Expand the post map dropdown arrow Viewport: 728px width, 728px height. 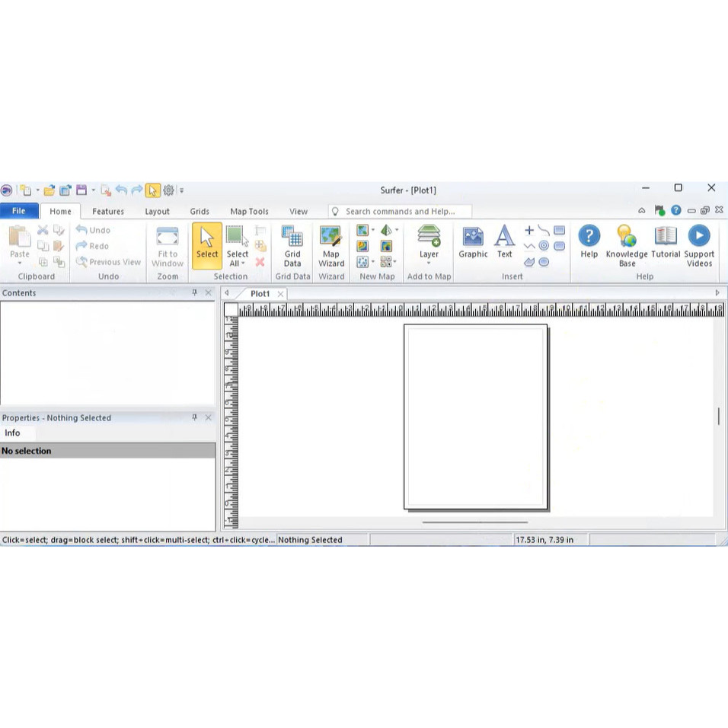(373, 261)
